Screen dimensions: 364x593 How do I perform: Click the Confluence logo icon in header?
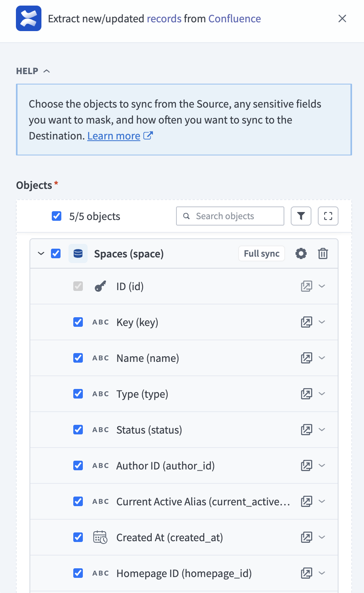point(29,18)
